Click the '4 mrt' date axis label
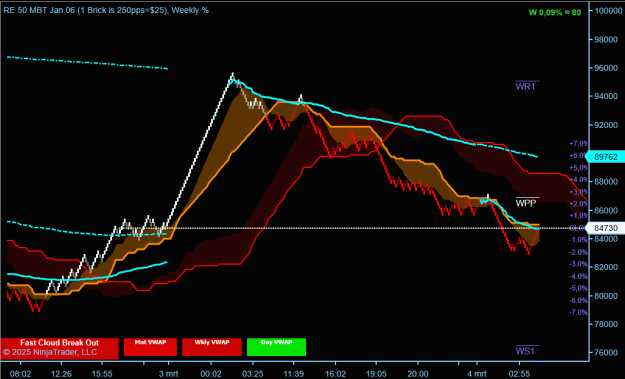The image size is (625, 379). 477,374
